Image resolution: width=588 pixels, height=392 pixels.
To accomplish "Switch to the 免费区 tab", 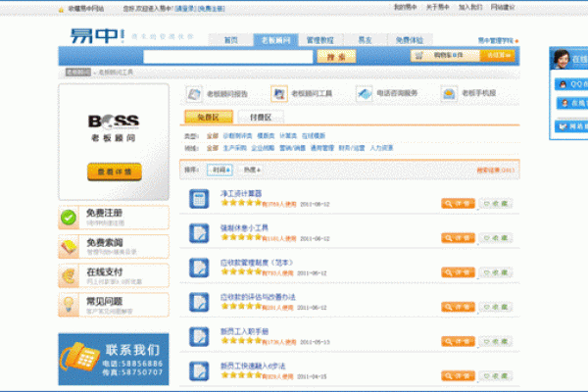I will coord(209,118).
